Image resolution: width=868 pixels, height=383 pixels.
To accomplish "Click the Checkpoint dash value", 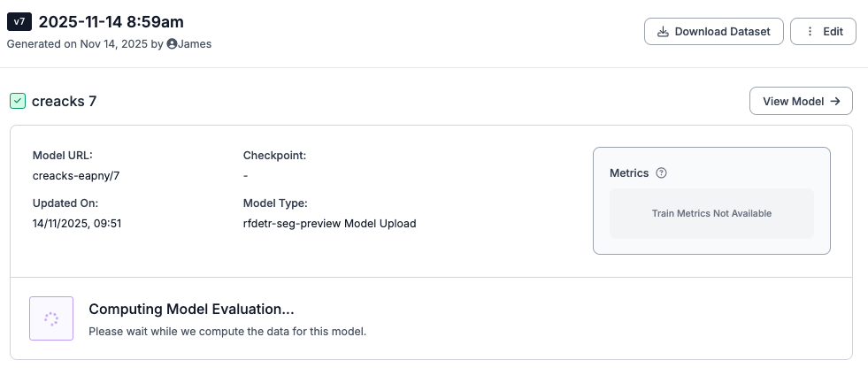I will tap(246, 175).
